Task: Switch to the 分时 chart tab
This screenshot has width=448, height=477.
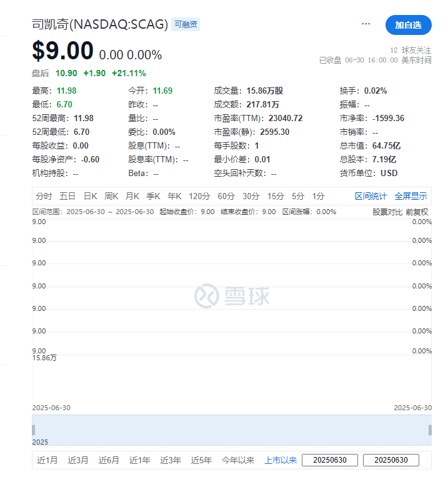Action: (44, 196)
